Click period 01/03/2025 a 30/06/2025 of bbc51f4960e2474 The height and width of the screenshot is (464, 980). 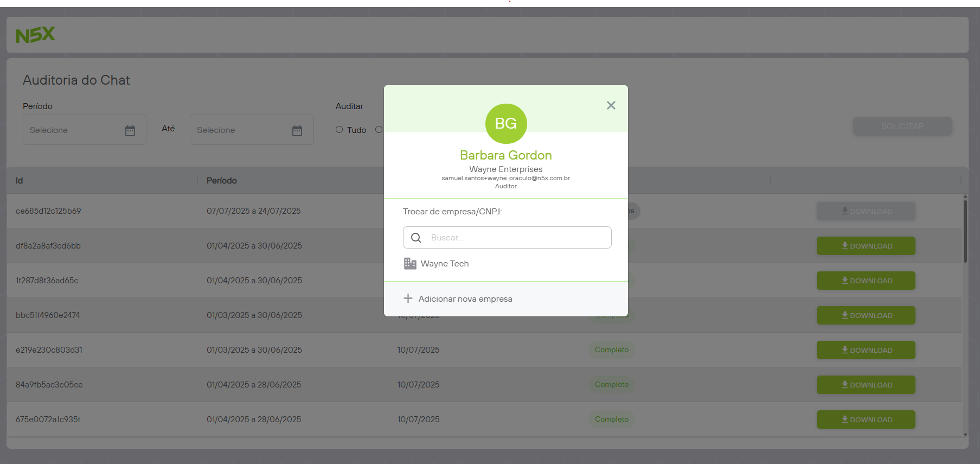coord(254,315)
